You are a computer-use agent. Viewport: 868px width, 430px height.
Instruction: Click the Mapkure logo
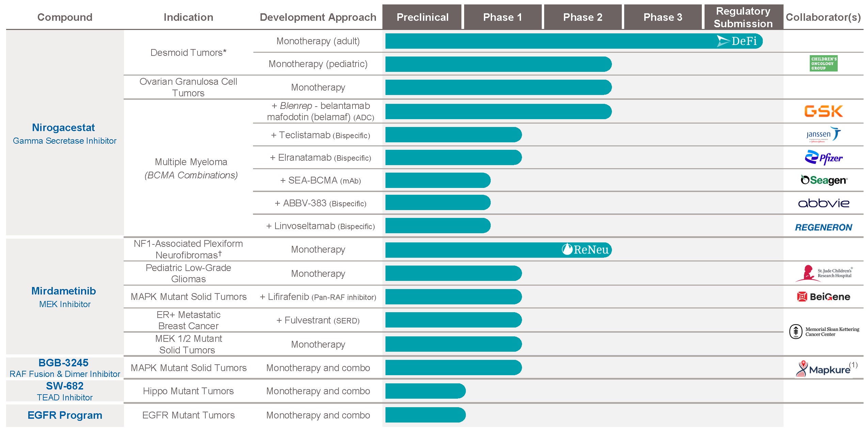(x=823, y=369)
